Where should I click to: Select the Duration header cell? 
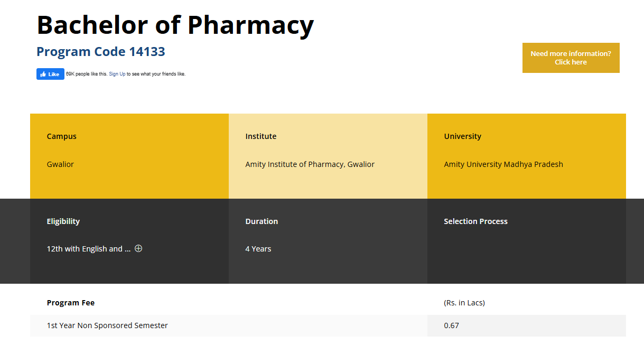click(262, 221)
